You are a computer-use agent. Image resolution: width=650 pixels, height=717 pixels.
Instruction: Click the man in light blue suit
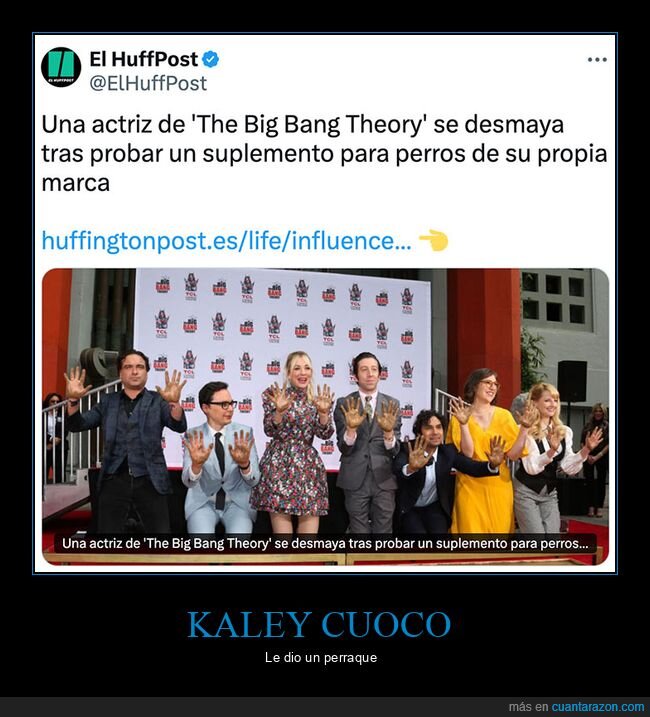[219, 459]
